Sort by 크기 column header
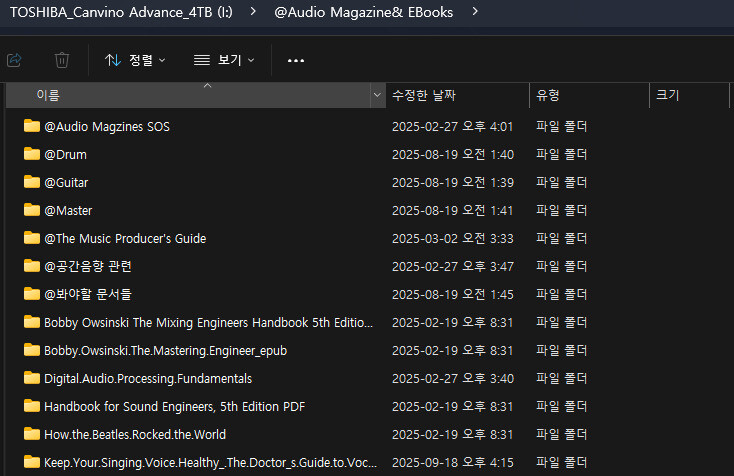This screenshot has width=734, height=476. 689,95
